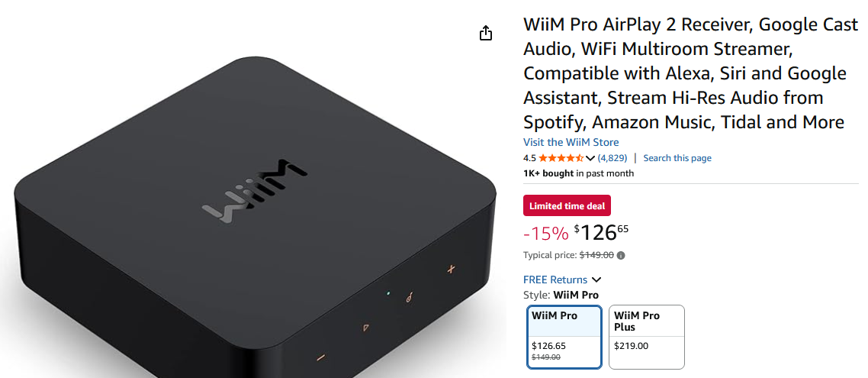Visit the WiiM Store link
Screen dimensions: 868x378
point(571,142)
